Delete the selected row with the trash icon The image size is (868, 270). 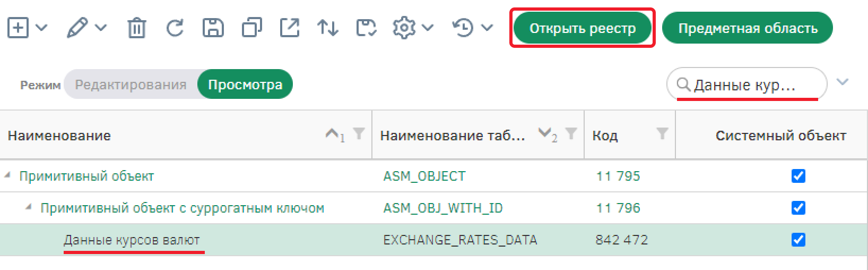click(136, 28)
